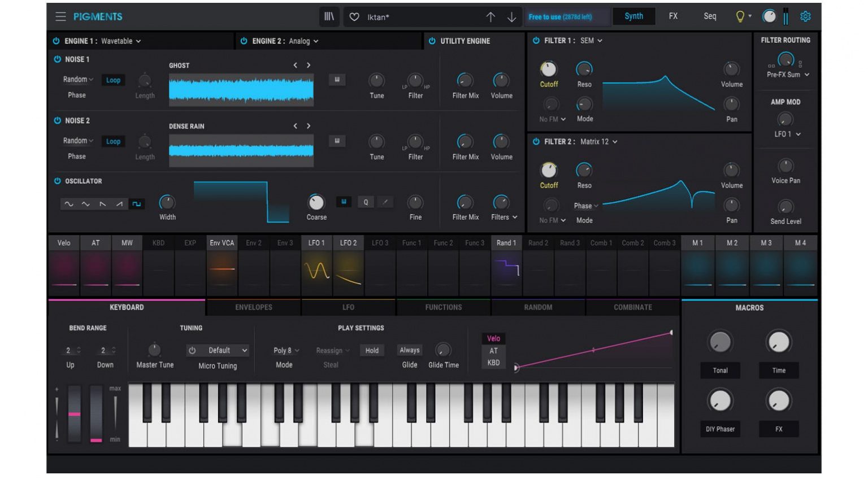The image size is (868, 479).
Task: Click the oscillator pencil edit icon
Action: point(385,202)
